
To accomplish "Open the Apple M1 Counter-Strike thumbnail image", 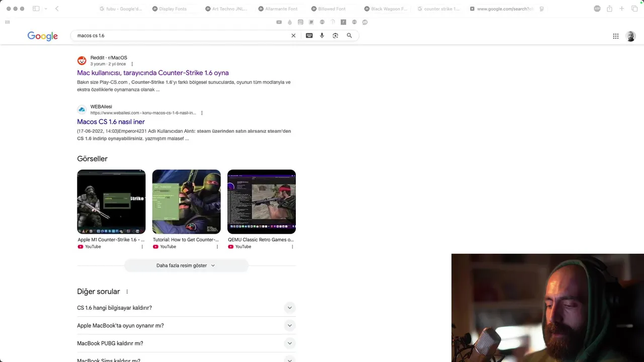I will click(x=111, y=202).
